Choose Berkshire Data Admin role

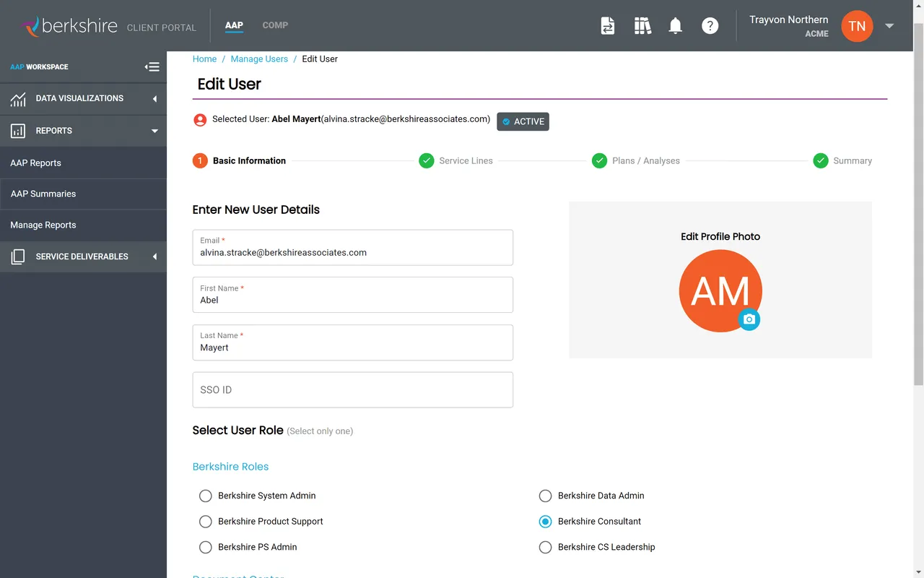coord(545,496)
